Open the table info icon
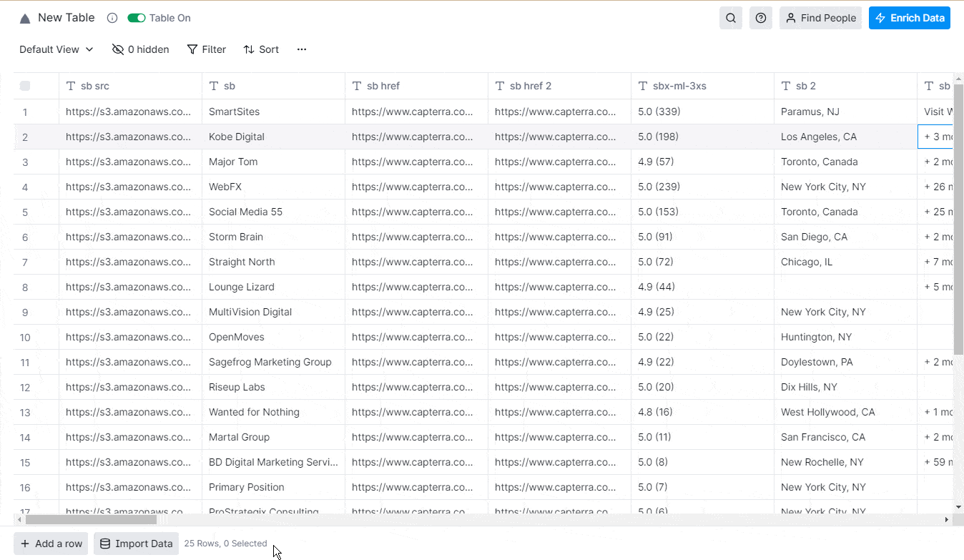 coord(112,18)
